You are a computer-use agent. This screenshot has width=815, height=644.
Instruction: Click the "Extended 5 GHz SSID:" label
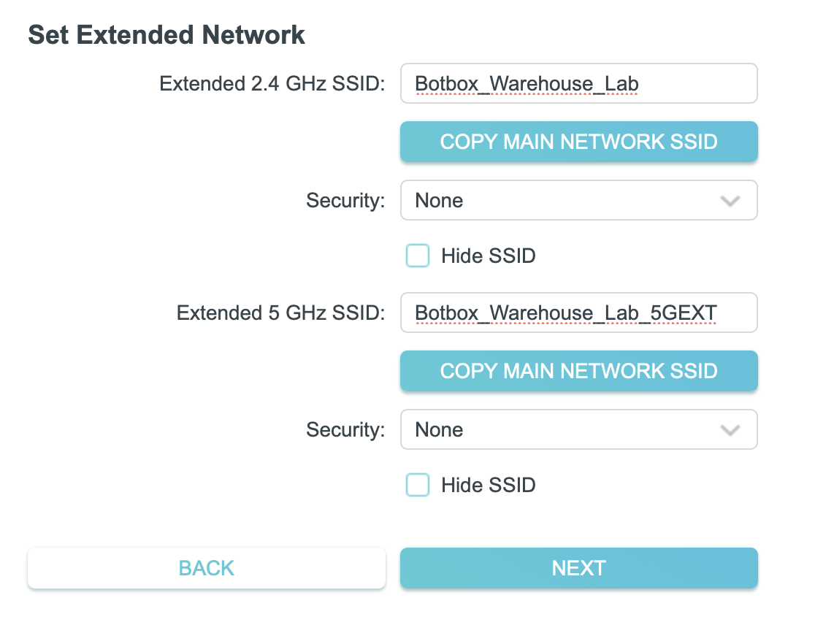click(280, 313)
